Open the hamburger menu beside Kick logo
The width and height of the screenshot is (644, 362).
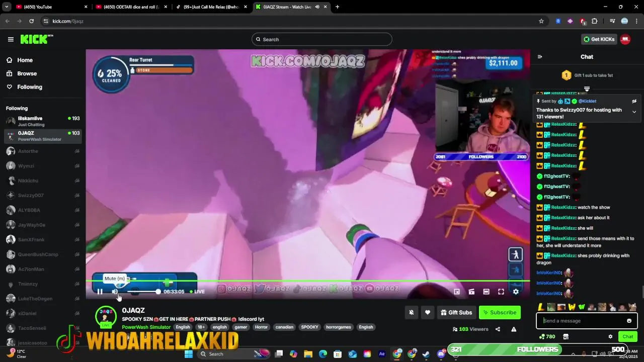(11, 39)
